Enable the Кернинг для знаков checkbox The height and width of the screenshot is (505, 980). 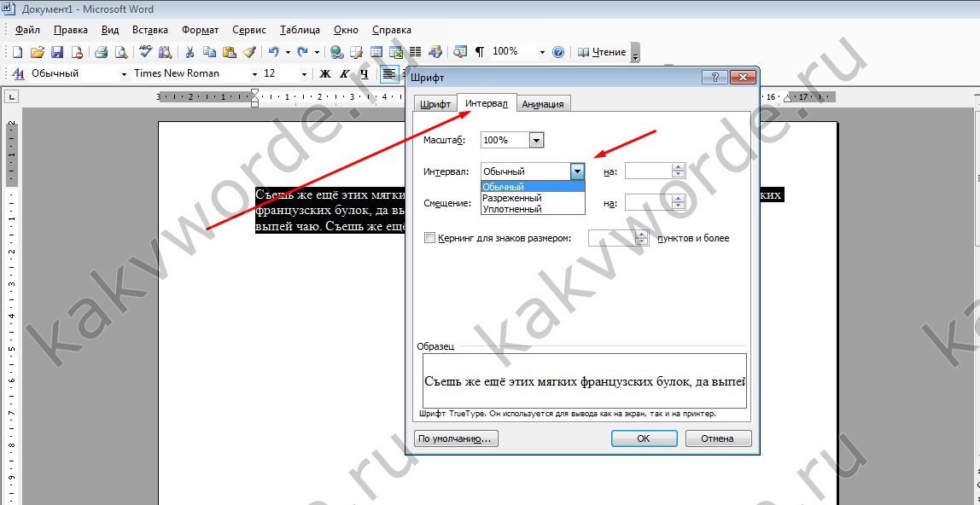(x=429, y=238)
